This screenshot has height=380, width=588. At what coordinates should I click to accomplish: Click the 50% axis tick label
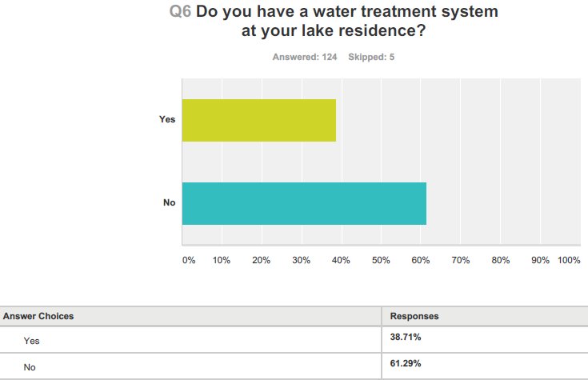(x=381, y=260)
